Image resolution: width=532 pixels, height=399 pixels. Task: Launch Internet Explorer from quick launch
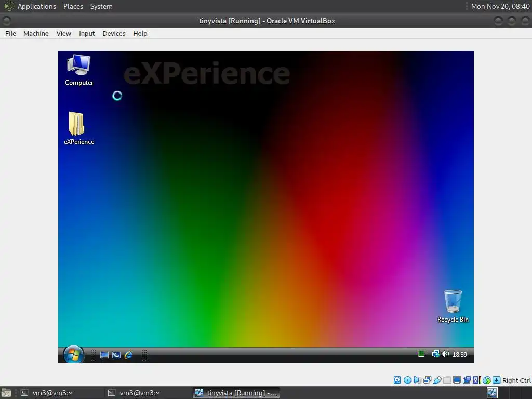coord(128,355)
